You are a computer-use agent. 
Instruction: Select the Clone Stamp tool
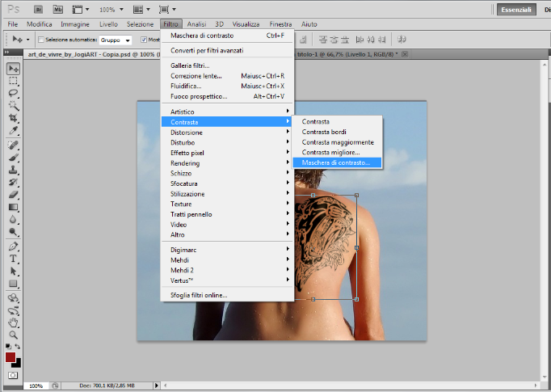pos(13,170)
